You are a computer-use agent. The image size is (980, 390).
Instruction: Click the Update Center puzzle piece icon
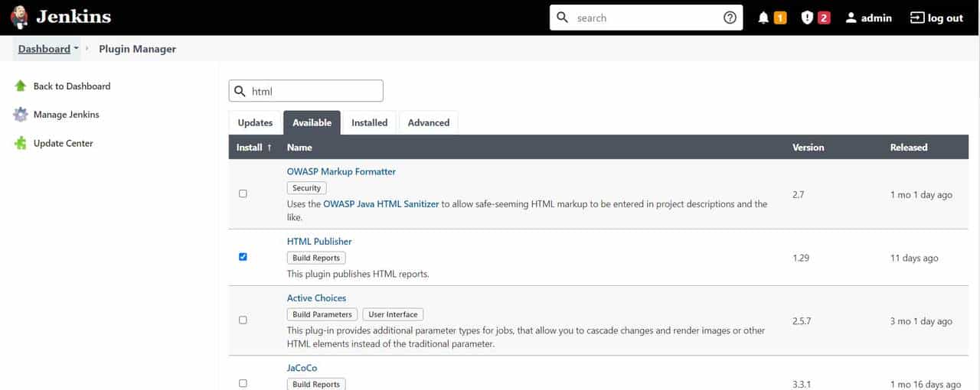pyautogui.click(x=21, y=143)
